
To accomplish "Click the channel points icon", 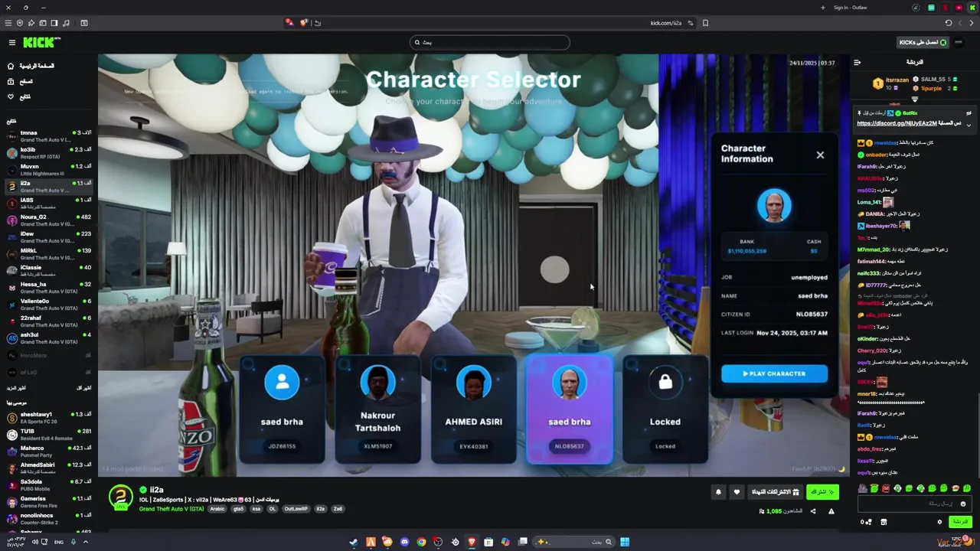I will click(866, 522).
